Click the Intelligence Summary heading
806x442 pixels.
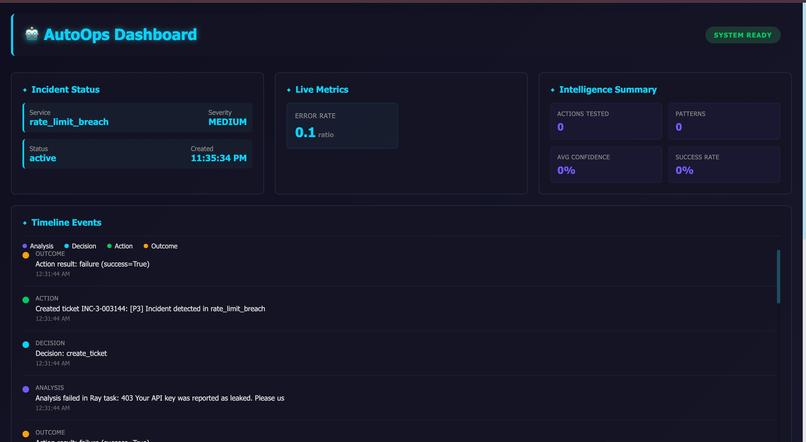pos(608,89)
